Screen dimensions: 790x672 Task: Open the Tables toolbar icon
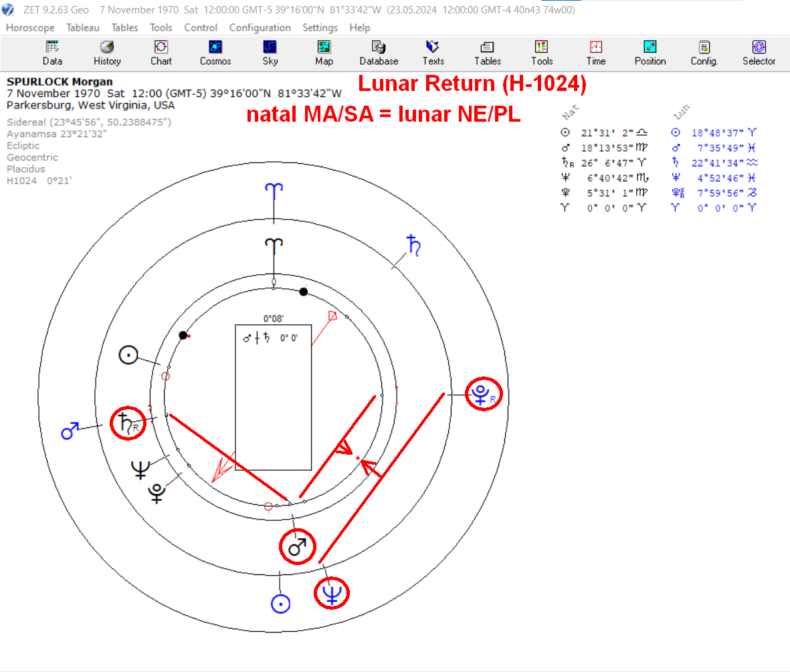pyautogui.click(x=487, y=53)
